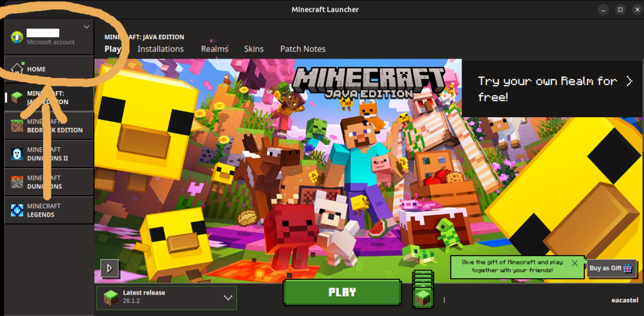Select Minecraft: Java Edition grass block icon
The image size is (644, 316).
point(17,98)
